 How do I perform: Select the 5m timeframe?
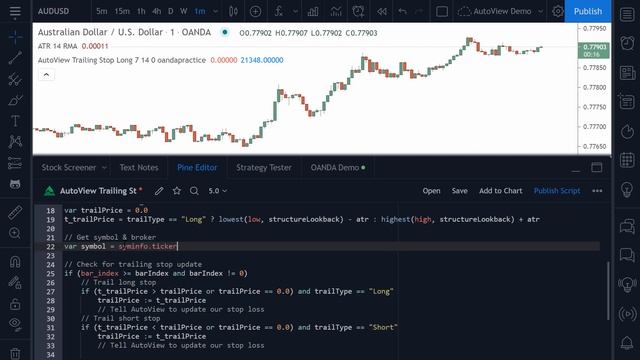102,11
